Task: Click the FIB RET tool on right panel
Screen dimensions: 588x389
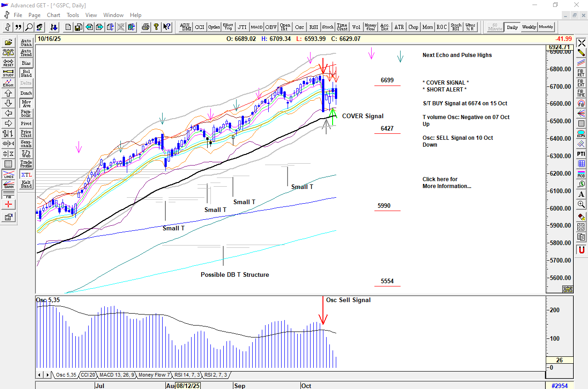Action: [x=581, y=73]
